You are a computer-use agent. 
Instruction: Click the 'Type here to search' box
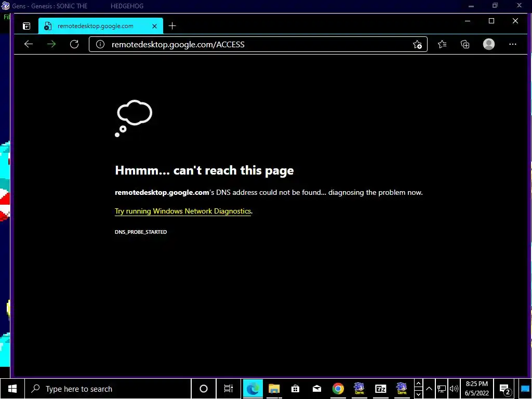(x=108, y=389)
